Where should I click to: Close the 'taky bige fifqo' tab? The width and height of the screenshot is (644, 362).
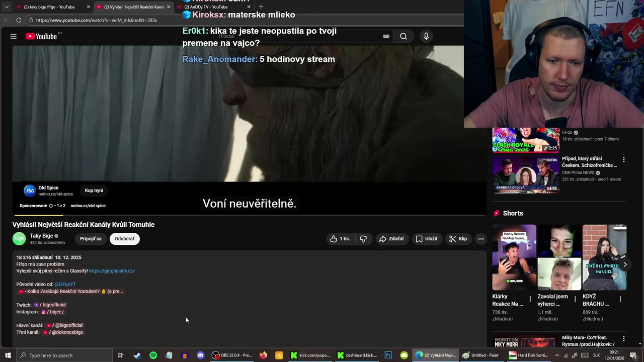[89, 7]
